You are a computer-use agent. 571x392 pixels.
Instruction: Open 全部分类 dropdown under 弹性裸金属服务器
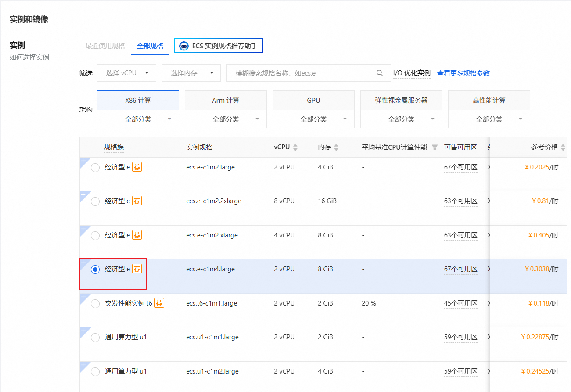tap(401, 119)
